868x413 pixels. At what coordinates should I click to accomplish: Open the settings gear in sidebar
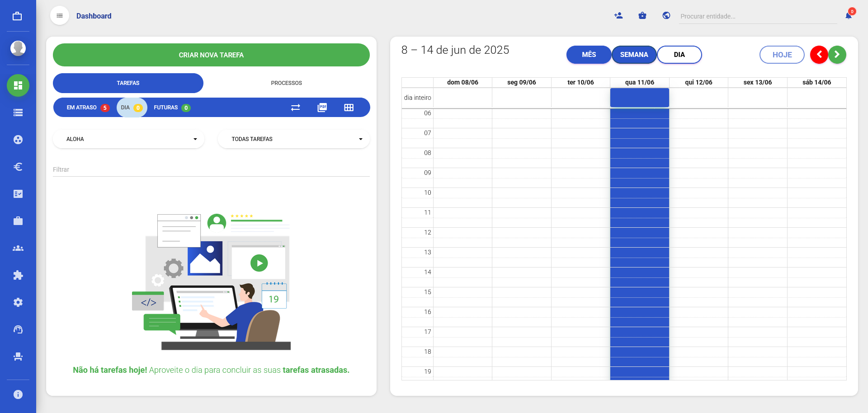[18, 302]
